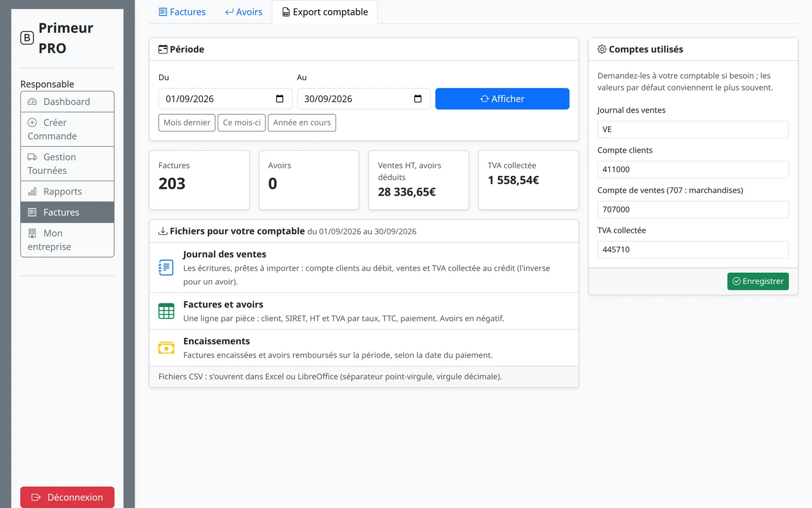
Task: Open Créer Commande in sidebar
Action: [x=67, y=130]
